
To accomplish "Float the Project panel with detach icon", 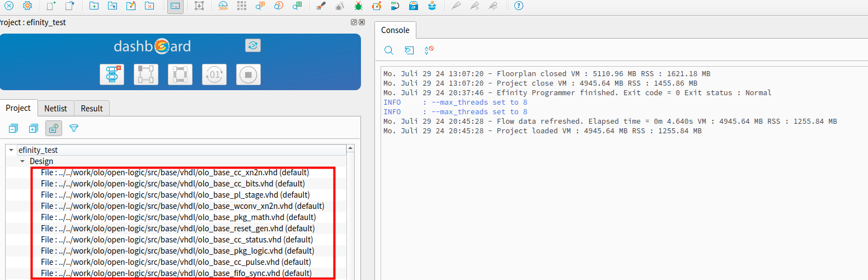I will (354, 22).
